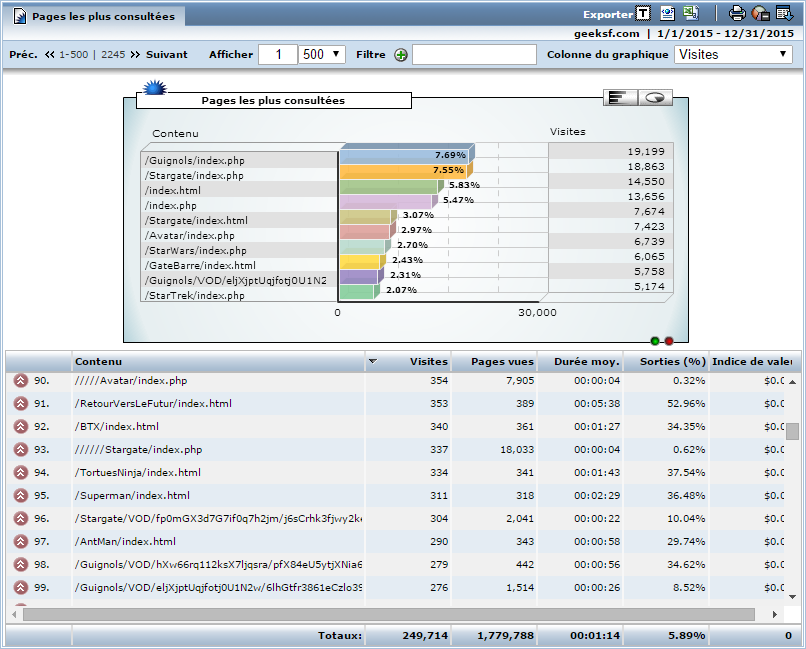
Task: Click /AntMan/index.html table entry
Action: [125, 541]
